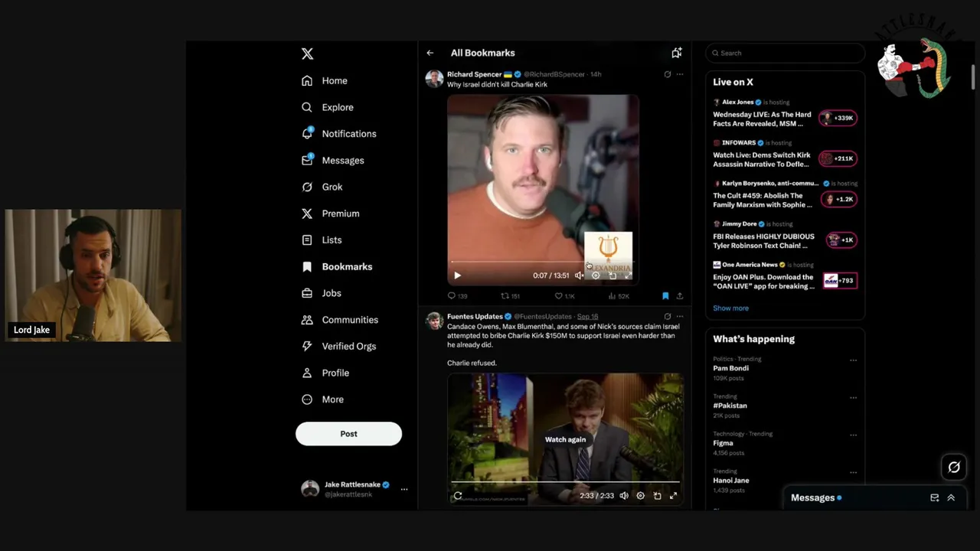Seek on the Richard Spencer video progress bar

(543, 262)
